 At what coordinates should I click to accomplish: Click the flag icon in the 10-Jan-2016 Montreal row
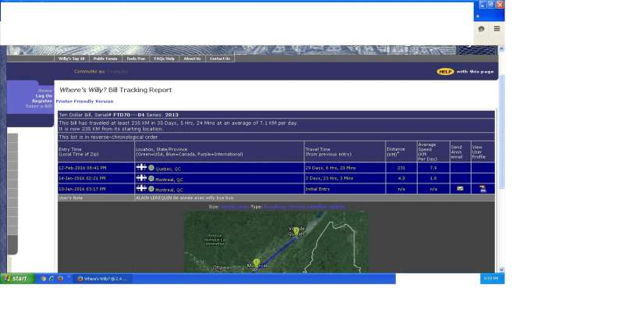click(x=141, y=188)
